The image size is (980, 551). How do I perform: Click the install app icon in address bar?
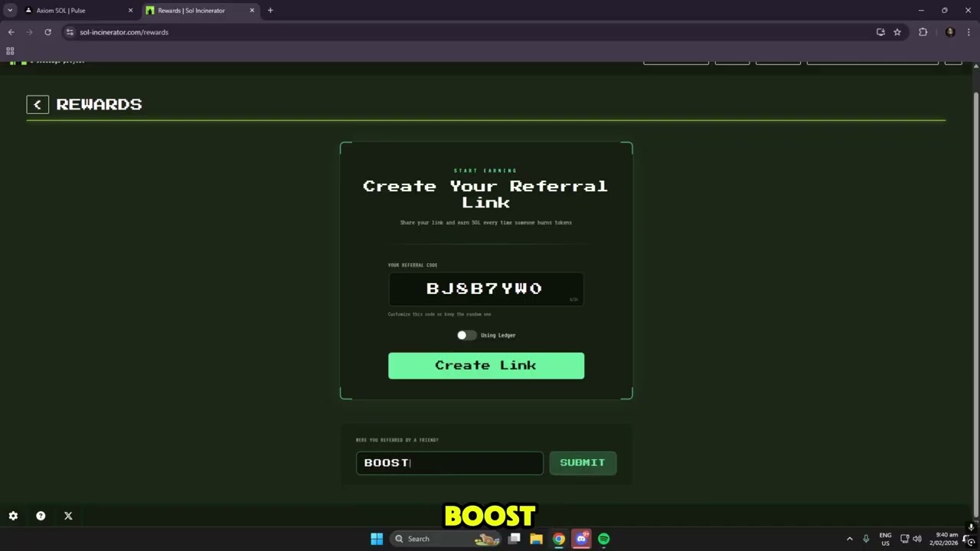click(x=880, y=32)
